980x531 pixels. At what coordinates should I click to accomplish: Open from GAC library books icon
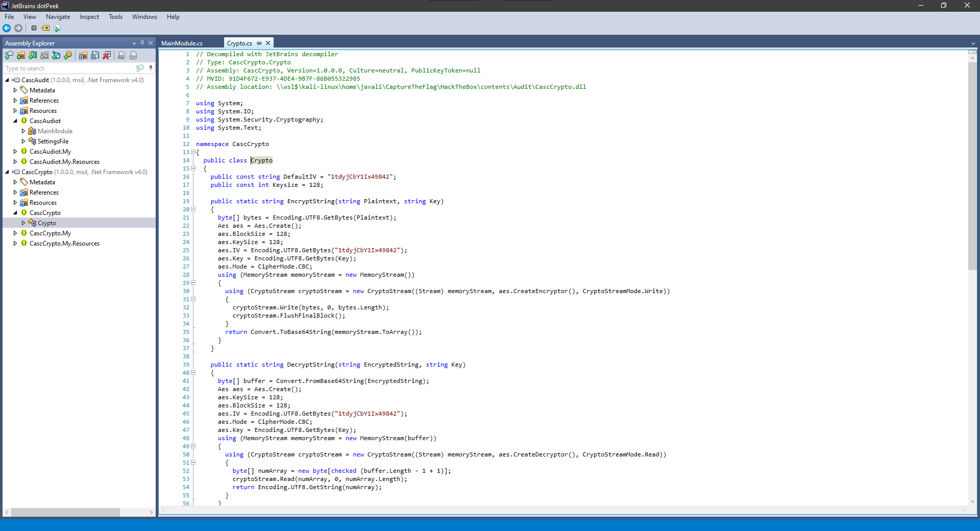click(x=33, y=55)
